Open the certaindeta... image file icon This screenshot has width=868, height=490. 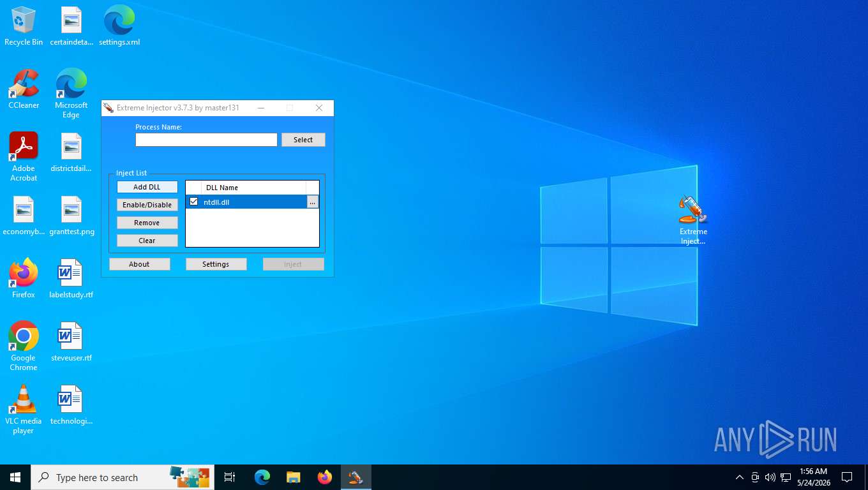71,26
